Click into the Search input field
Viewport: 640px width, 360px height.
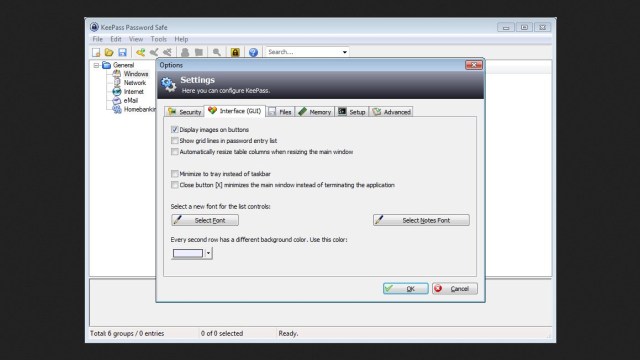(x=303, y=52)
